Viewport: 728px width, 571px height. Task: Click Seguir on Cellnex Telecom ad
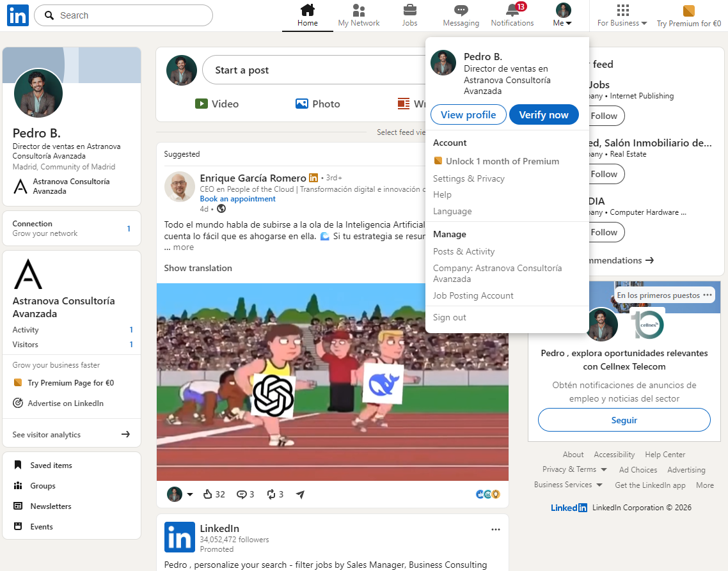tap(624, 420)
